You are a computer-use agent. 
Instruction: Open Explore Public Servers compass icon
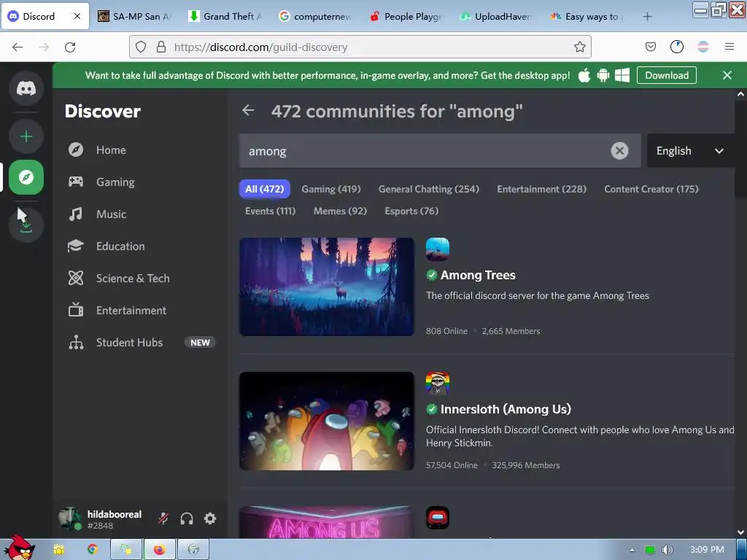[26, 178]
